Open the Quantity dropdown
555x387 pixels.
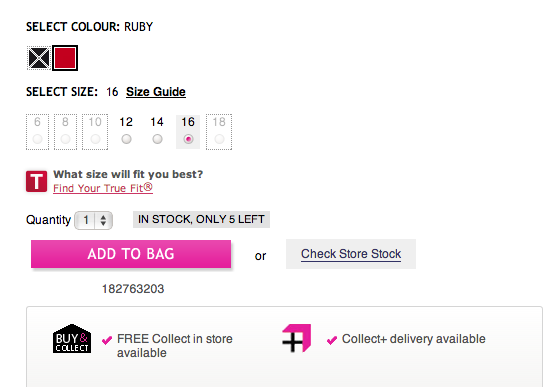(93, 220)
